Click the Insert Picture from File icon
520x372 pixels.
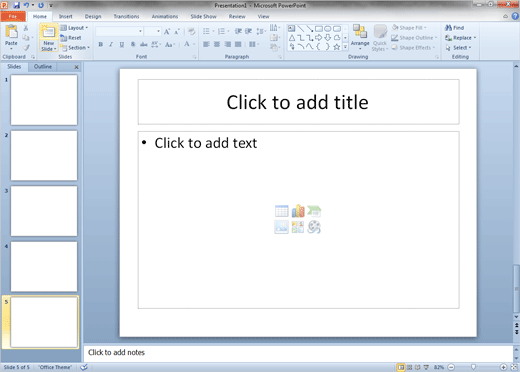282,227
